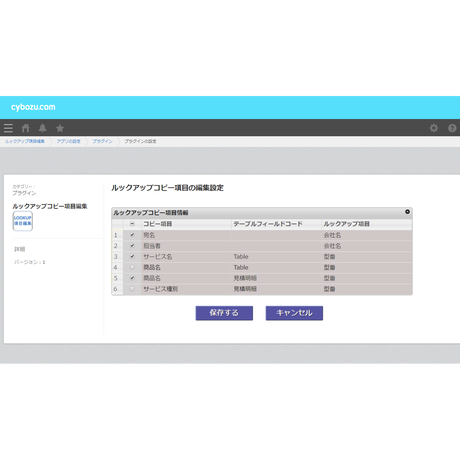
Task: Toggle the select-all checkbox in header
Action: pyautogui.click(x=132, y=224)
